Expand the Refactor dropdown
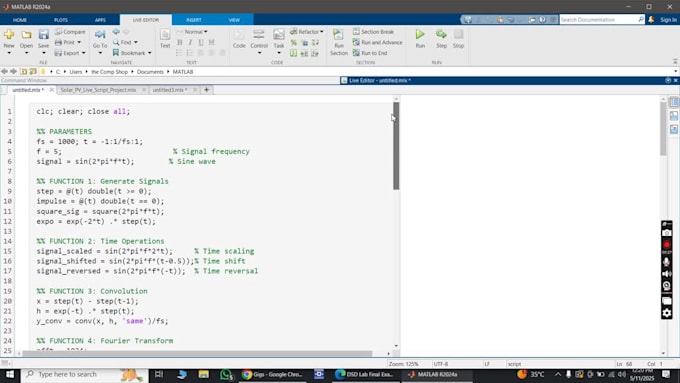The image size is (680, 383). [x=321, y=32]
